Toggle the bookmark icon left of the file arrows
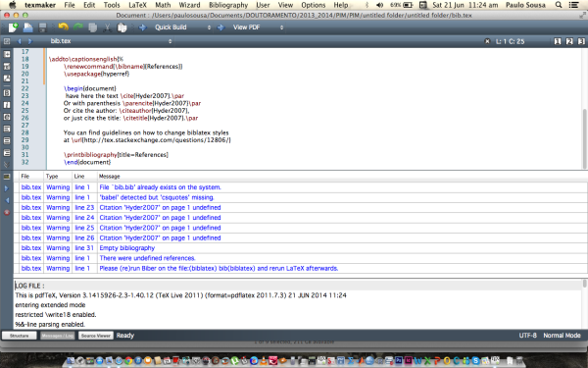The image size is (588, 368). tap(7, 41)
